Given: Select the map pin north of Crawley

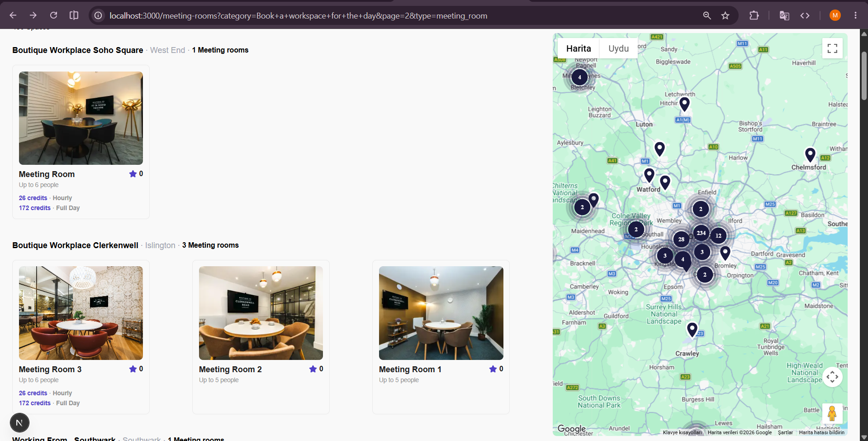Looking at the screenshot, I should tap(692, 330).
